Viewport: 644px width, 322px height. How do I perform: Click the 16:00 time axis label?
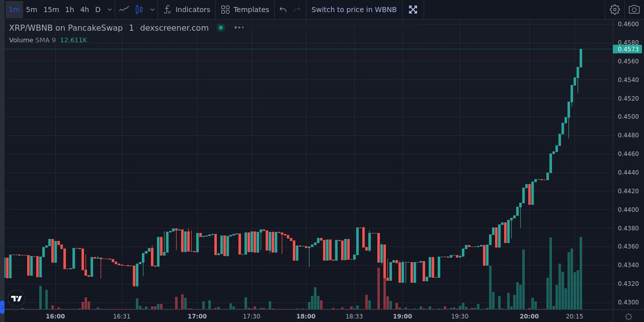pyautogui.click(x=55, y=316)
